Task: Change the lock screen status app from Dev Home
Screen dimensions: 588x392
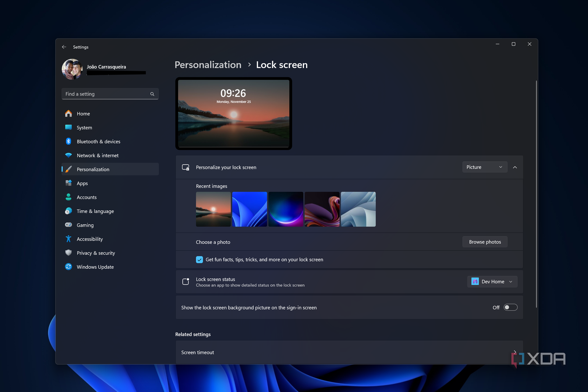Action: coord(492,281)
